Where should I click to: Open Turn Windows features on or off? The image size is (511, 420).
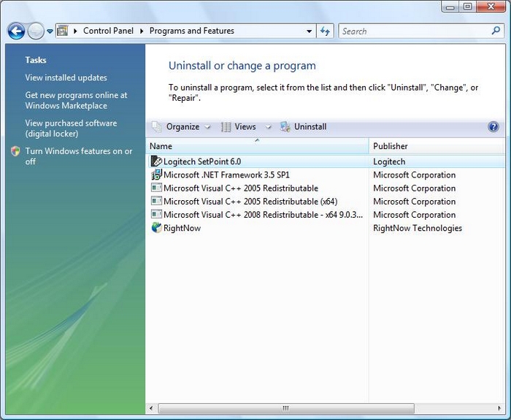(79, 156)
